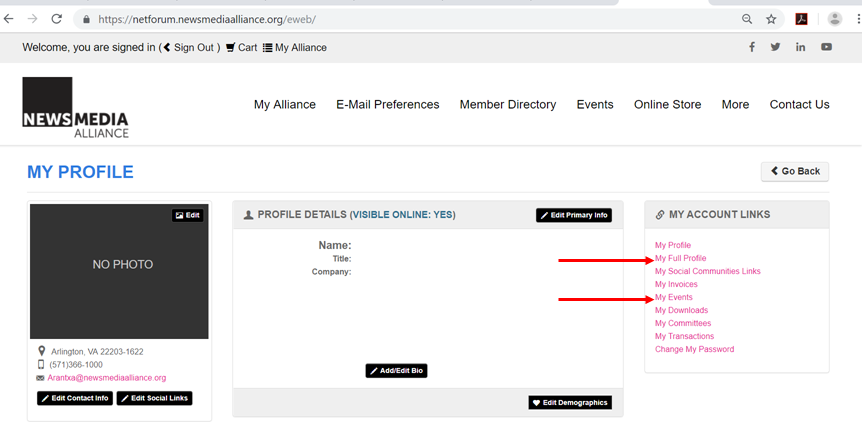The width and height of the screenshot is (862, 422).
Task: Open the Adobe Acrobat extension icon
Action: 802,19
